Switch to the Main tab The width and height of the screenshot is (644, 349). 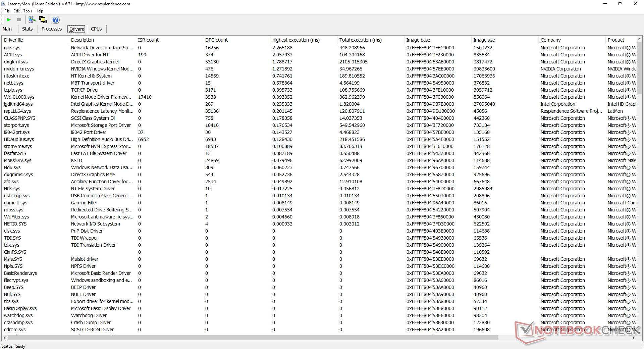tap(7, 29)
